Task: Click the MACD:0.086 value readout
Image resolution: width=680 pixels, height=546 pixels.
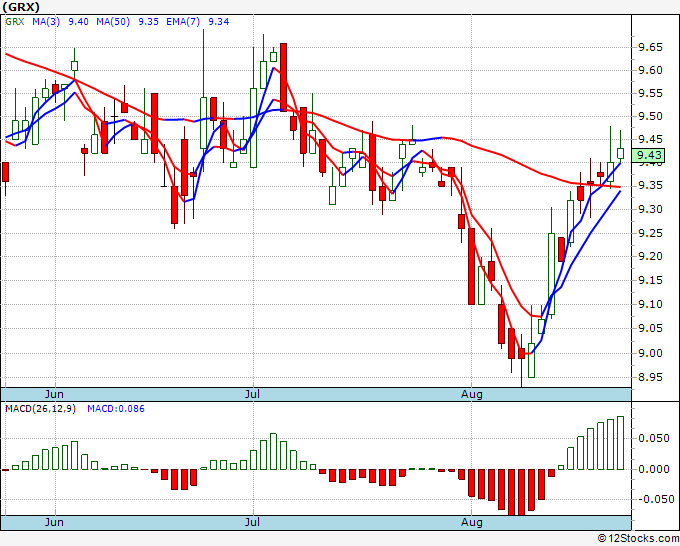Action: tap(116, 409)
